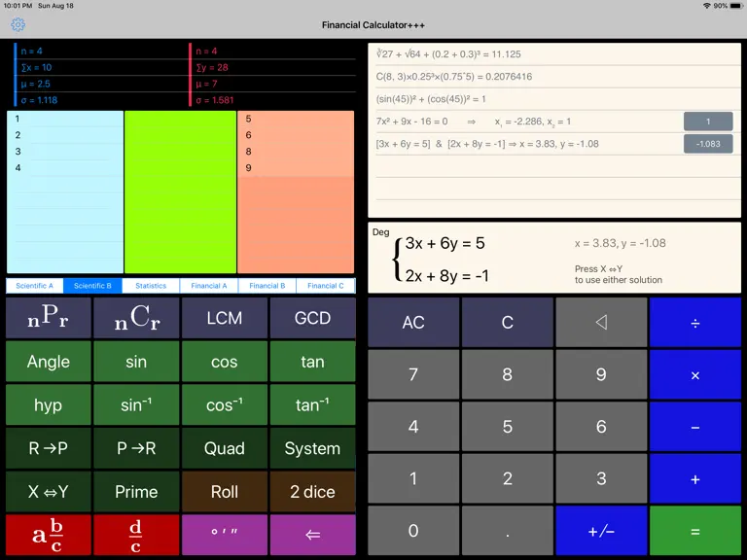The image size is (747, 560).
Task: Tap the purple left arrow key
Action: [312, 535]
